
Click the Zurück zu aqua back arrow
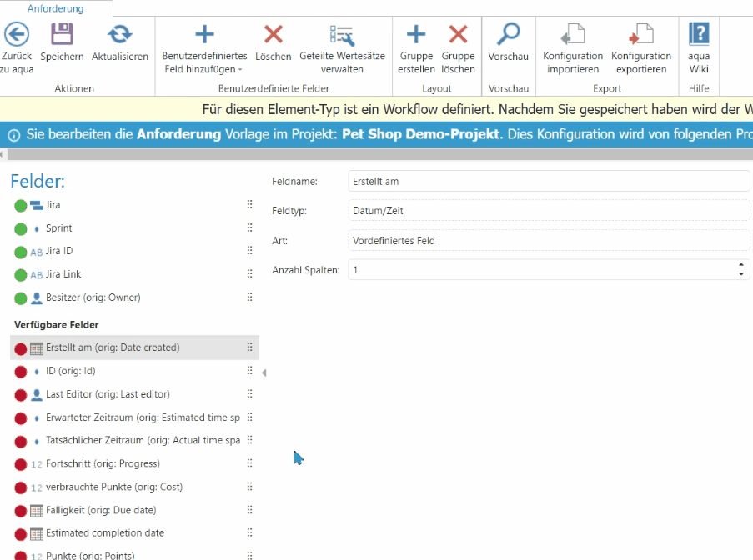tap(17, 34)
